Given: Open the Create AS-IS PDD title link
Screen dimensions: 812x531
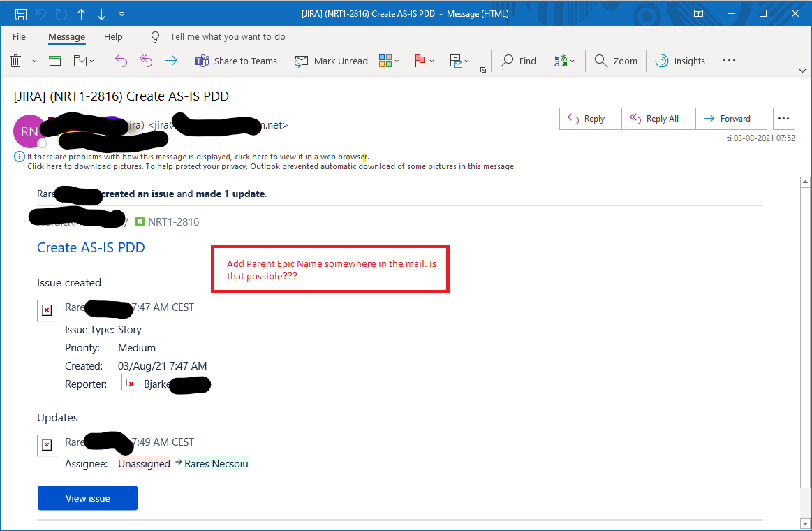Looking at the screenshot, I should 91,247.
